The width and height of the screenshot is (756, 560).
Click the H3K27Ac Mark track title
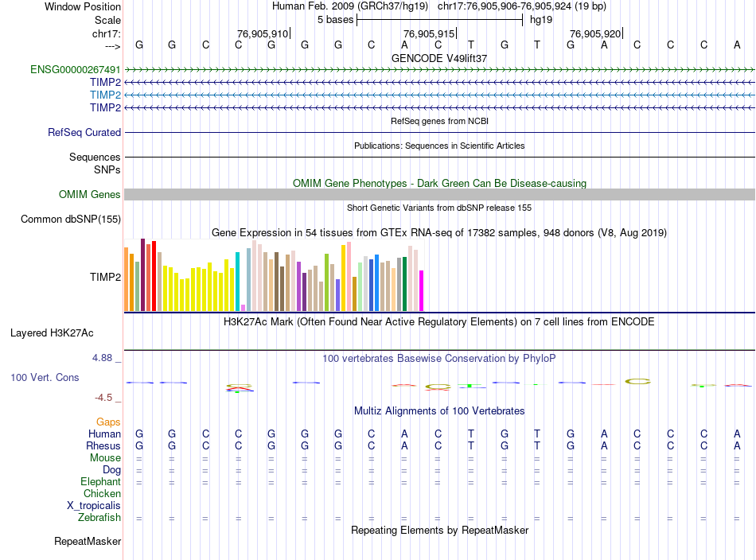[439, 321]
